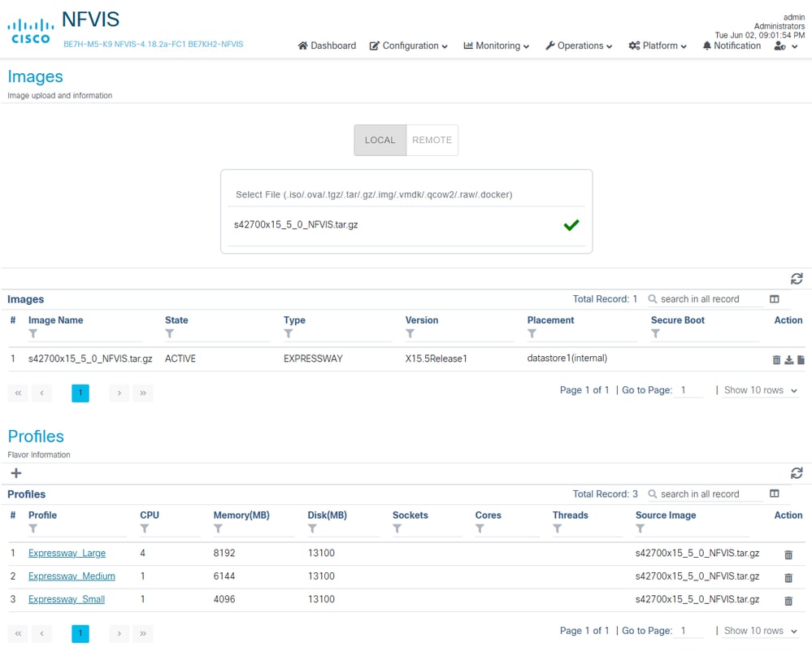The width and height of the screenshot is (812, 652).
Task: Go to previous page of Images table
Action: pos(42,393)
